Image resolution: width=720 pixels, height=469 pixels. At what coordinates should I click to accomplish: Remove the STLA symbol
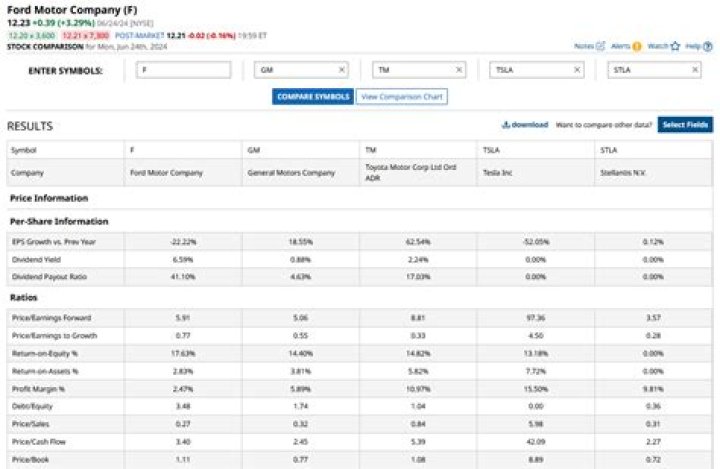[x=695, y=70]
